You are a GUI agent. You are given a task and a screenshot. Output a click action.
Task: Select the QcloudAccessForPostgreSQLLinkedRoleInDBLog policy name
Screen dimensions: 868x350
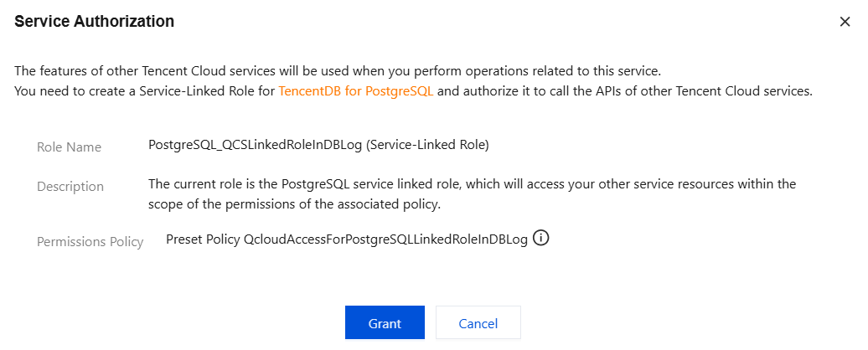pyautogui.click(x=385, y=239)
